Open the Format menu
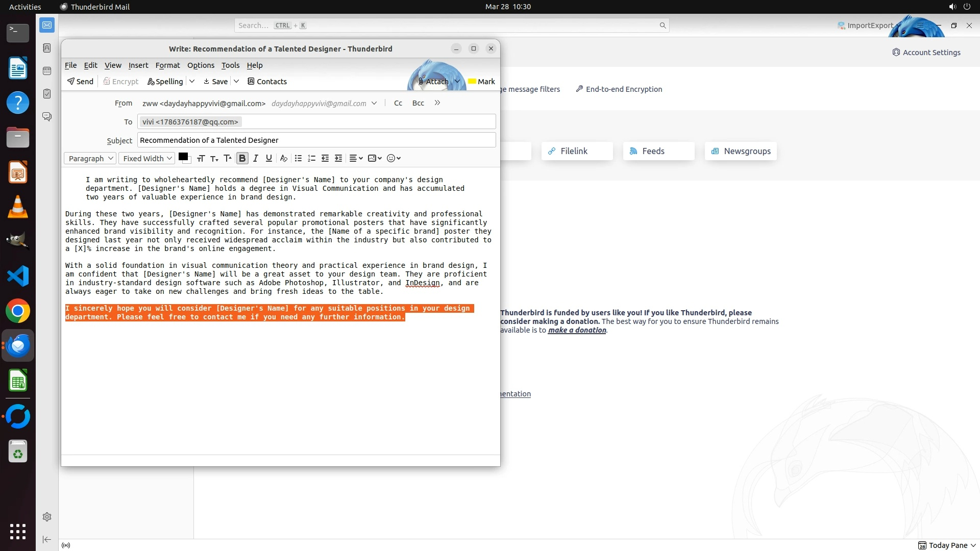 click(167, 65)
